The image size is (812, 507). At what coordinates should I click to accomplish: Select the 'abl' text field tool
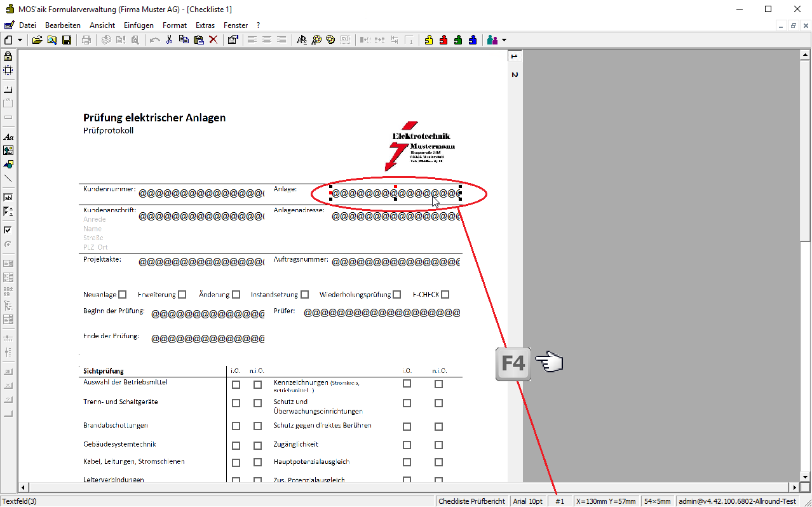click(8, 198)
